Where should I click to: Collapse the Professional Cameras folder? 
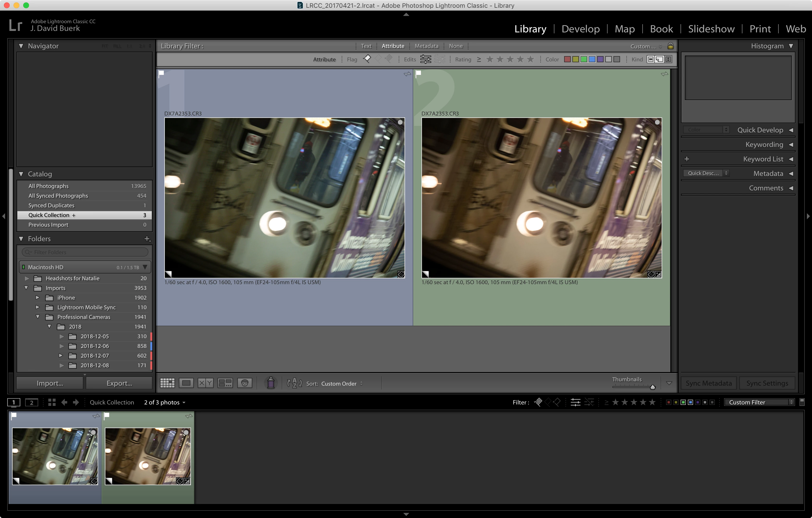pyautogui.click(x=38, y=317)
